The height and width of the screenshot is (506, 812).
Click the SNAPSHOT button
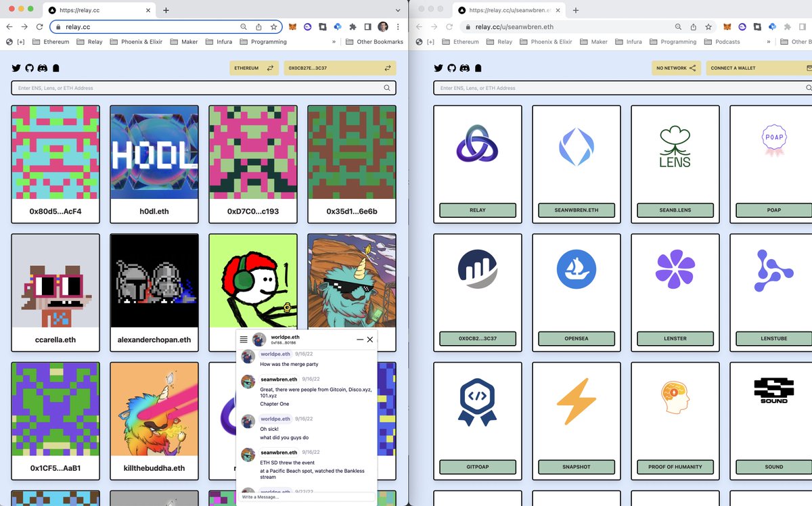(x=577, y=467)
